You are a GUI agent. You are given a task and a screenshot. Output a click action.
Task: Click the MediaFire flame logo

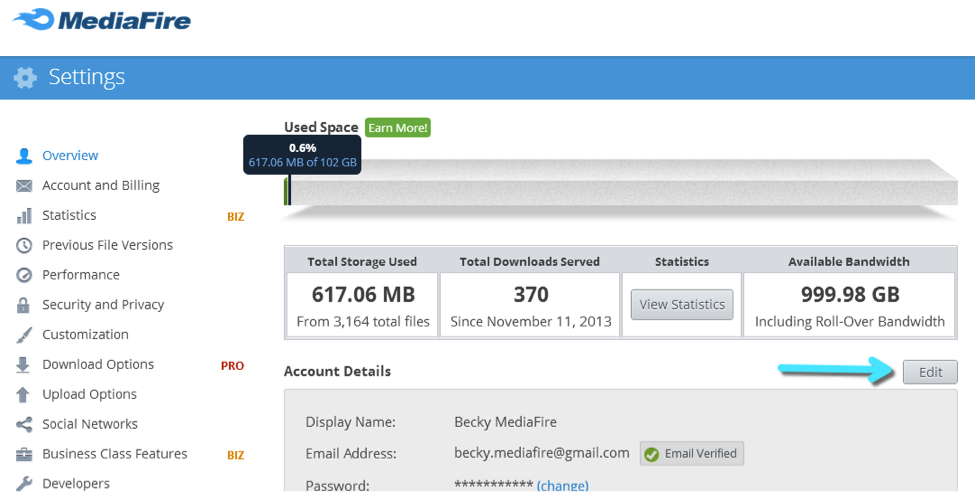(36, 20)
